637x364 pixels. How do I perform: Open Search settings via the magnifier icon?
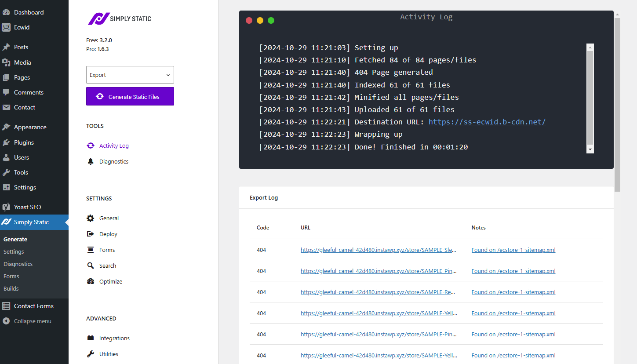click(x=91, y=266)
